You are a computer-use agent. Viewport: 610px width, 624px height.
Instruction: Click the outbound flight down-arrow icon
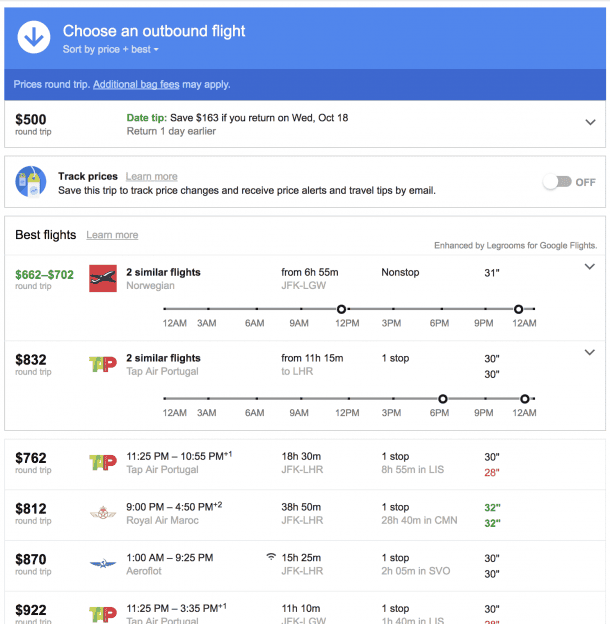pyautogui.click(x=34, y=38)
